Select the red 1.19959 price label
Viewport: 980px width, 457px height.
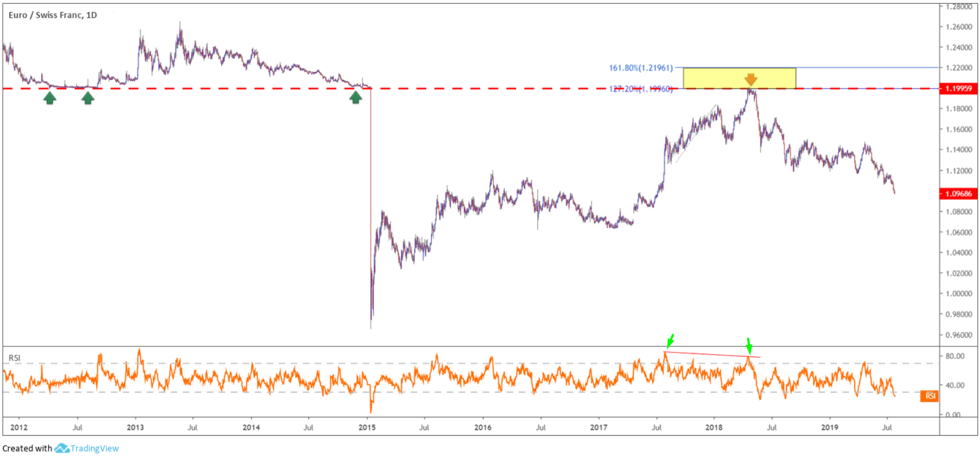pyautogui.click(x=958, y=88)
